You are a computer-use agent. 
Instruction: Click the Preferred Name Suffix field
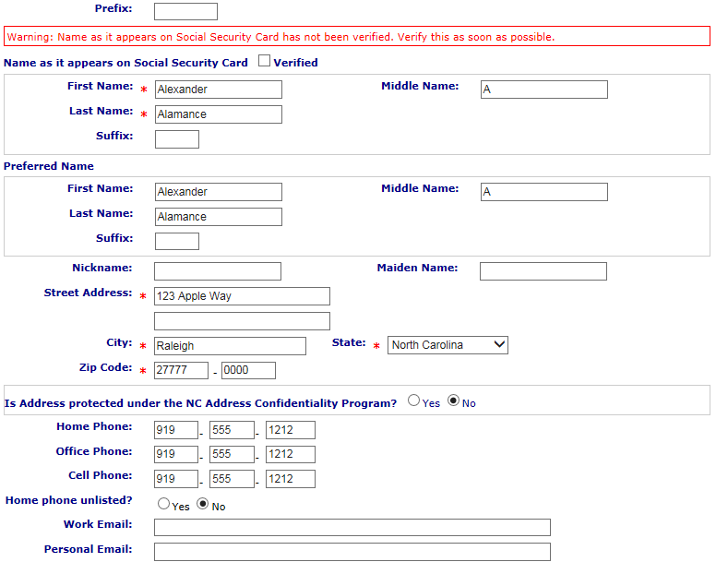(x=176, y=242)
